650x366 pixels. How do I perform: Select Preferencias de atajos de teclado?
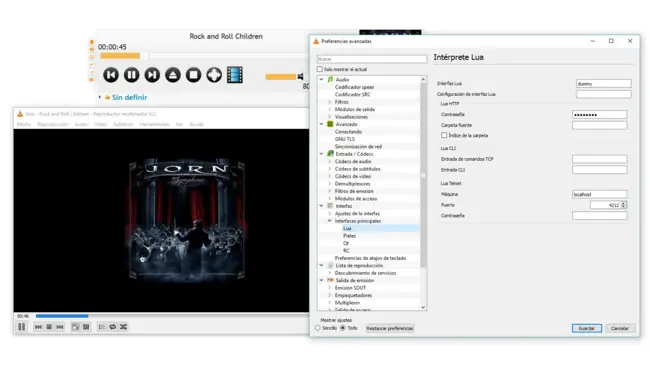tap(370, 258)
